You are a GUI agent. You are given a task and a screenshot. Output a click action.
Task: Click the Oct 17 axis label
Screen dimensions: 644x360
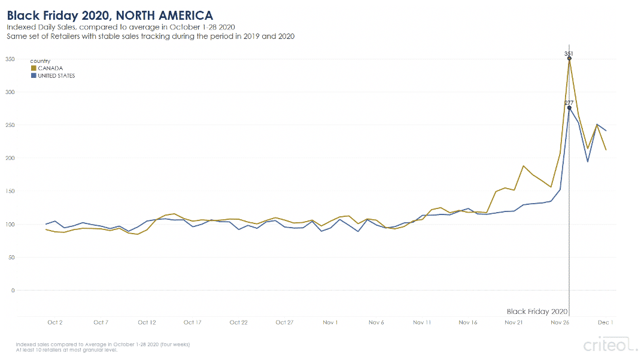pos(192,323)
